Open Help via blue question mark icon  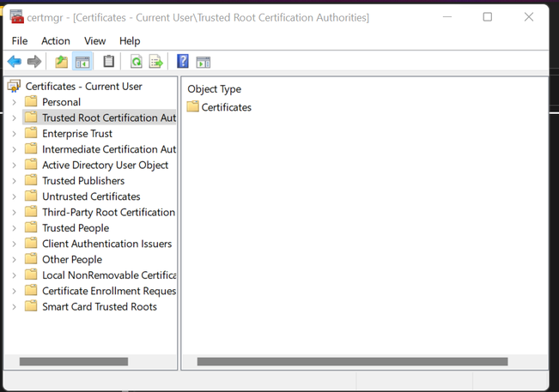pyautogui.click(x=183, y=61)
